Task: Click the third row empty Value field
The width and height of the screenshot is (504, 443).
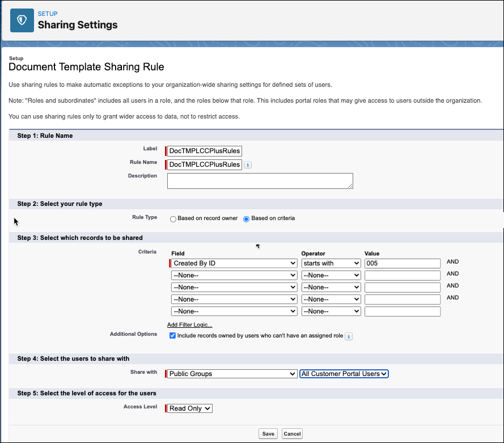Action: (x=403, y=288)
